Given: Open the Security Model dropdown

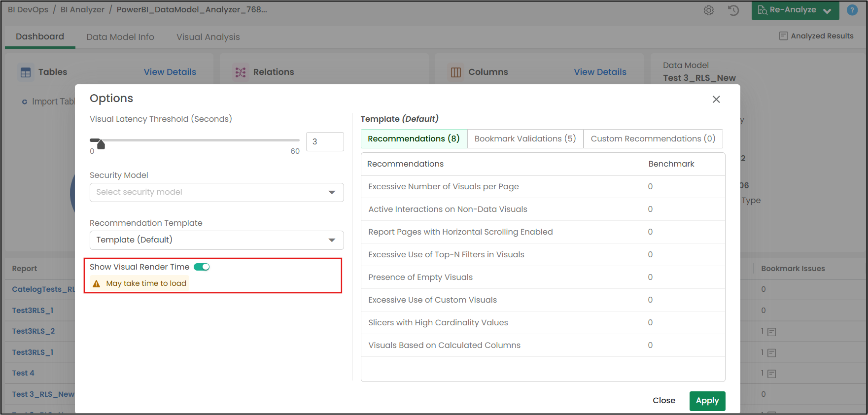Looking at the screenshot, I should 217,192.
